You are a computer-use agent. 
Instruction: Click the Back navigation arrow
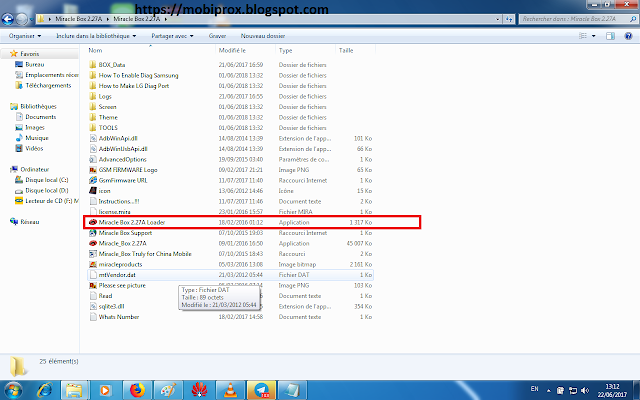tap(8, 19)
